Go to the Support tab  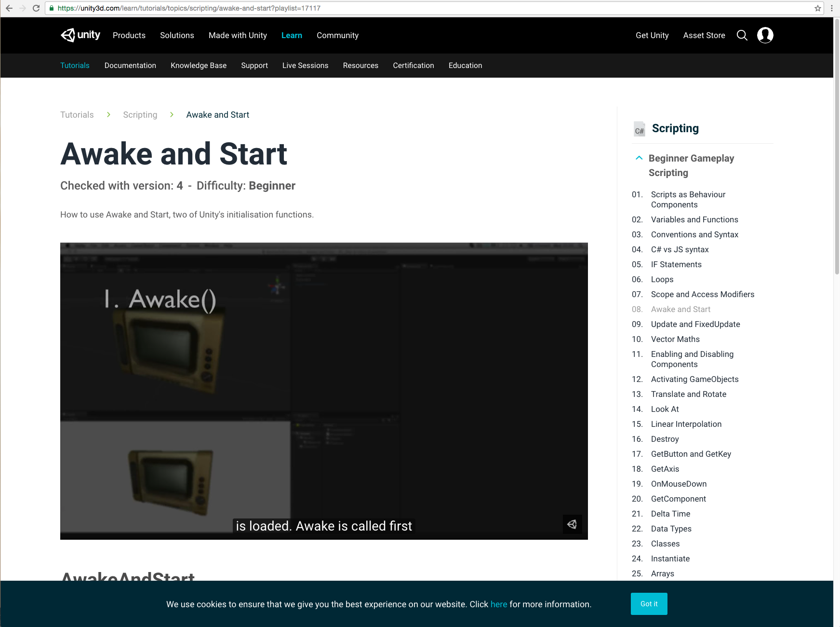coord(254,66)
